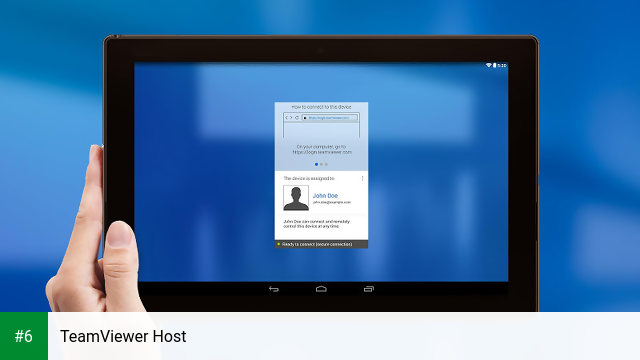Select the third page indicator dot
This screenshot has width=640, height=360.
[x=326, y=164]
